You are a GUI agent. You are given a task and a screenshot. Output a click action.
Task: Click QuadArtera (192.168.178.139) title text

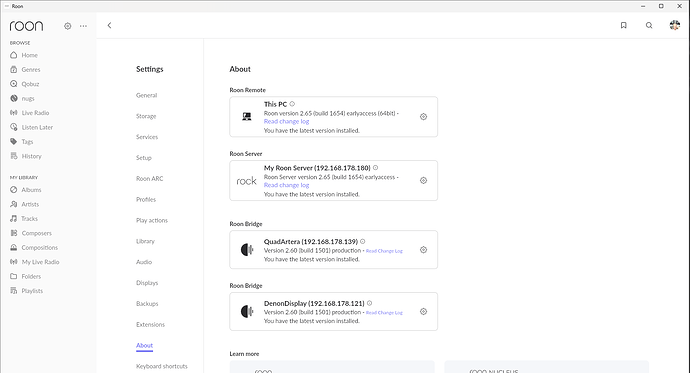[x=311, y=241]
